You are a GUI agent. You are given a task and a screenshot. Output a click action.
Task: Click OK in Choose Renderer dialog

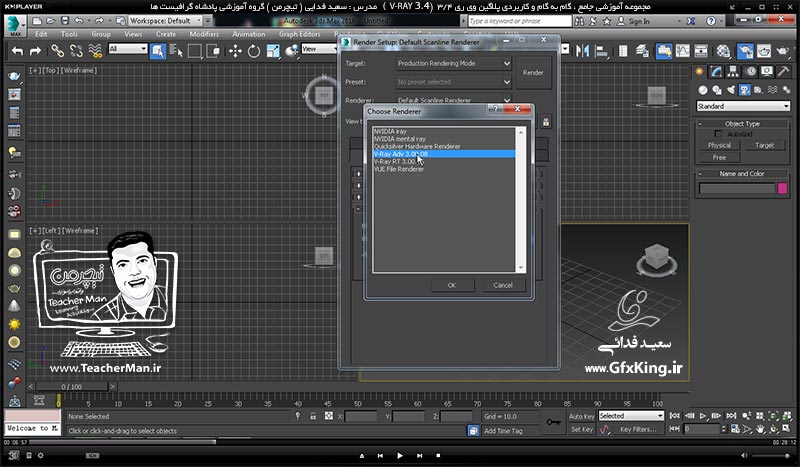452,285
